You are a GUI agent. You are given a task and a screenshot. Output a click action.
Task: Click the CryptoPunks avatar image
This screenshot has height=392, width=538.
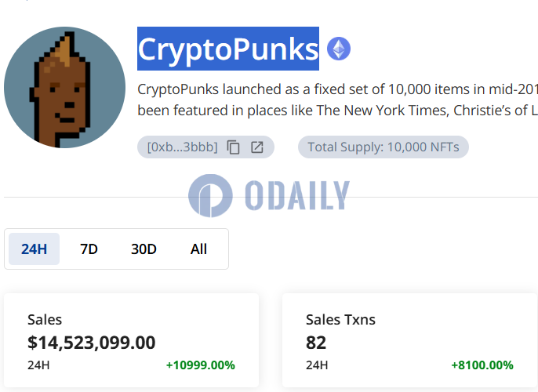click(x=64, y=88)
